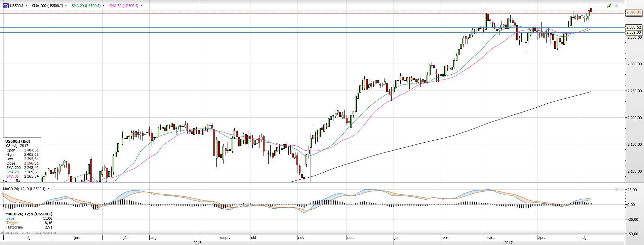Click the INDICATIVE PRICE status text
The image size is (644, 245).
coord(16,233)
